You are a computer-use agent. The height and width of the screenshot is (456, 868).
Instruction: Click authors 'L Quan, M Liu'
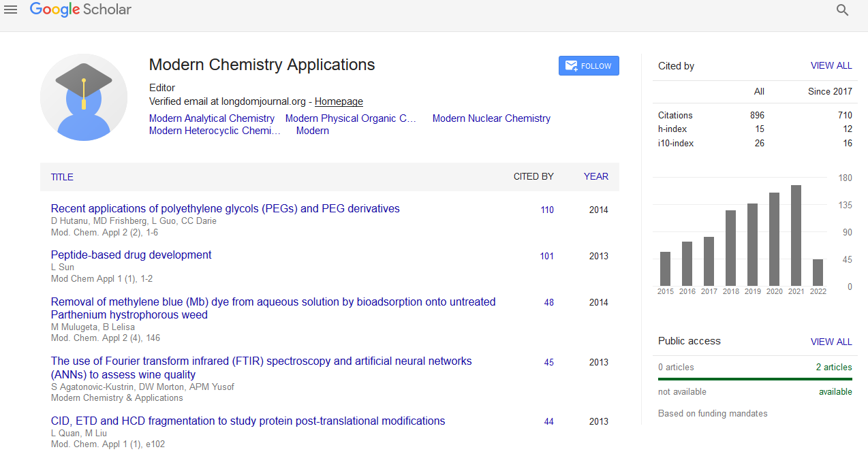(80, 434)
